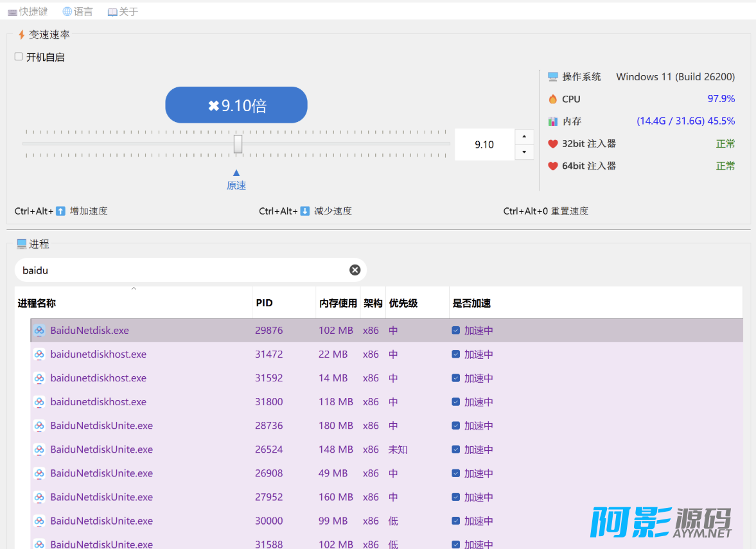Click 原速 to reset speed
The image size is (756, 549).
click(x=236, y=185)
